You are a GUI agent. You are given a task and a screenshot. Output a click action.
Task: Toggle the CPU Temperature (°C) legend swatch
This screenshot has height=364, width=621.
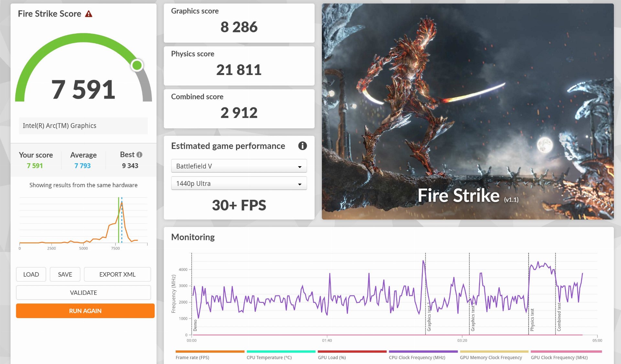pos(281,351)
